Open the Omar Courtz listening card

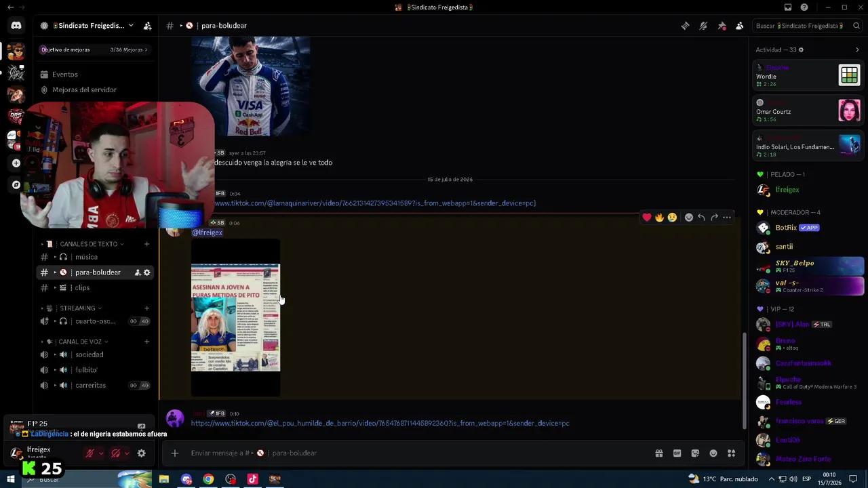tap(808, 110)
